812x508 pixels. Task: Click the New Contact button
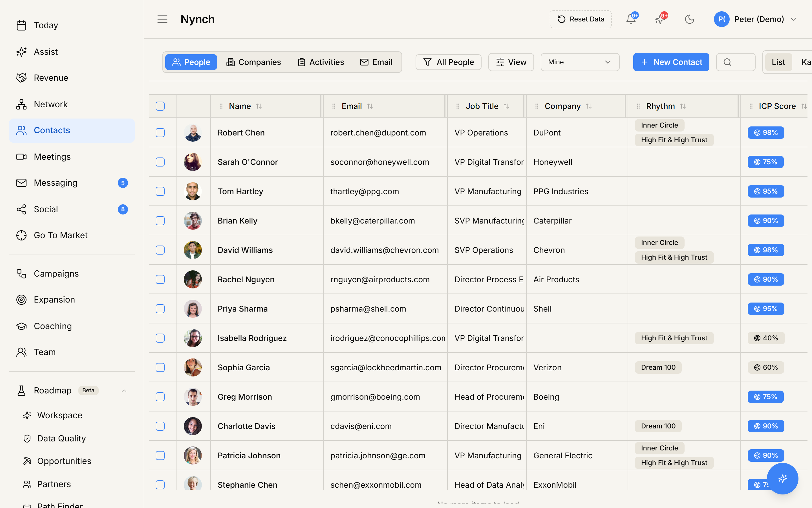tap(671, 62)
